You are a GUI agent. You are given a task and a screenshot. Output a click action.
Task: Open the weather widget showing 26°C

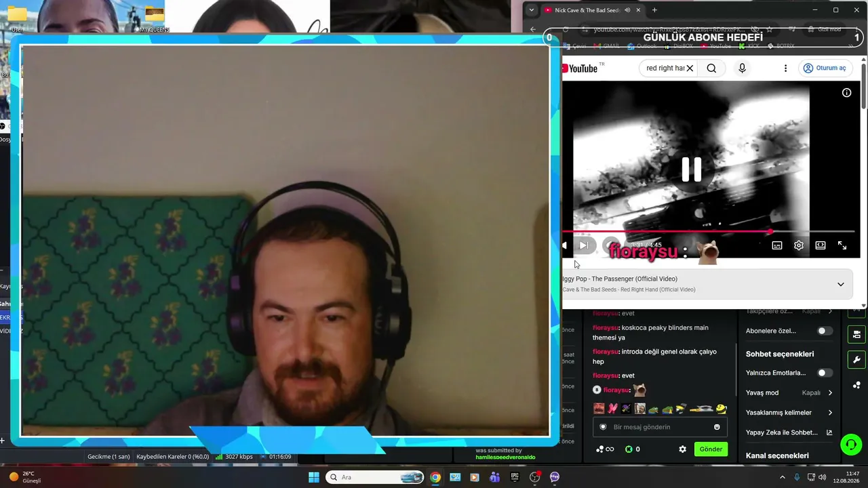pyautogui.click(x=24, y=477)
